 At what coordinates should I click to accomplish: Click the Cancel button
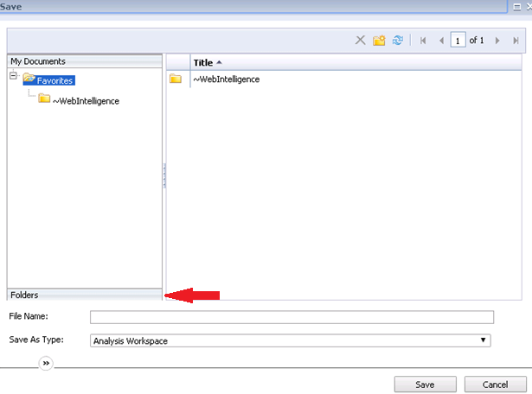[x=495, y=384]
